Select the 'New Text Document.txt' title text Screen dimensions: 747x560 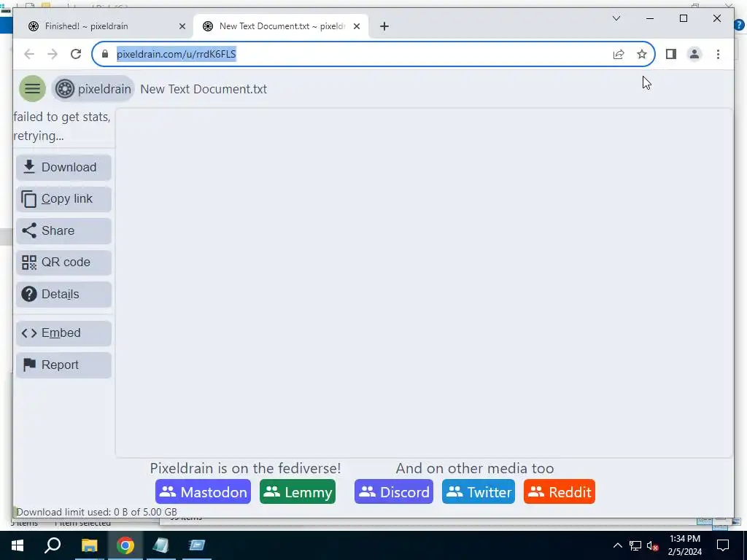(x=204, y=89)
